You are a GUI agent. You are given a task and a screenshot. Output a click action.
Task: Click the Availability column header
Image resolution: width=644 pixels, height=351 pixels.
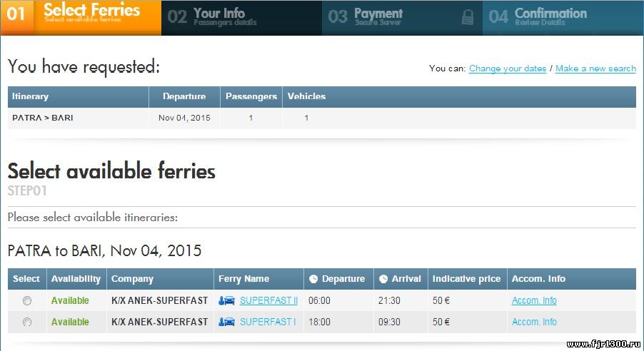76,279
